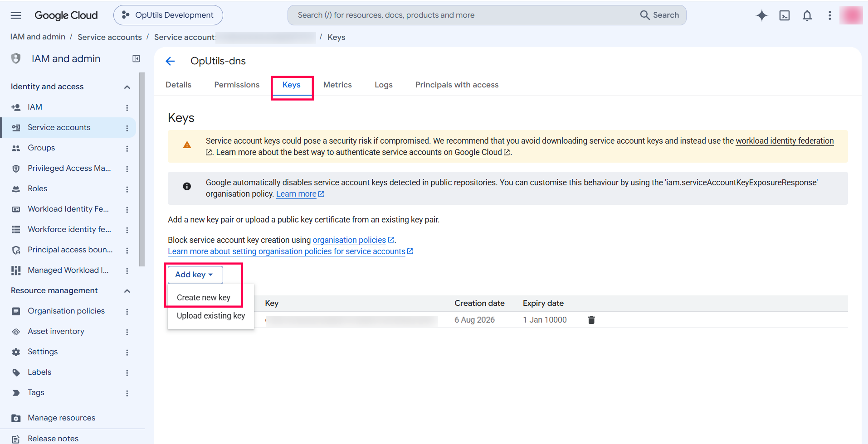The width and height of the screenshot is (868, 444).
Task: Open notifications bell
Action: click(x=807, y=15)
